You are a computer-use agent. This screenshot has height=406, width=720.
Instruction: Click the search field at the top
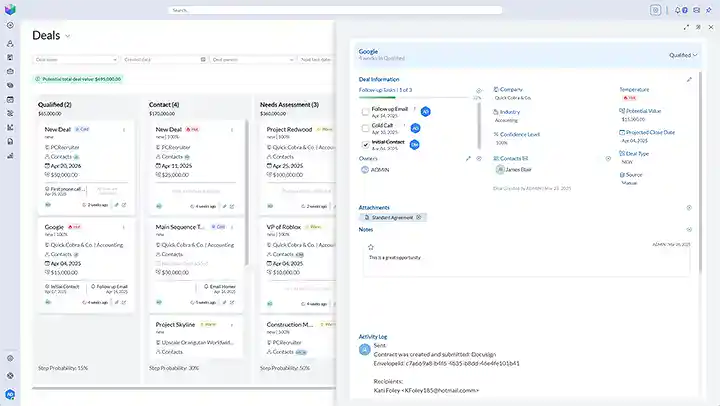pyautogui.click(x=335, y=10)
